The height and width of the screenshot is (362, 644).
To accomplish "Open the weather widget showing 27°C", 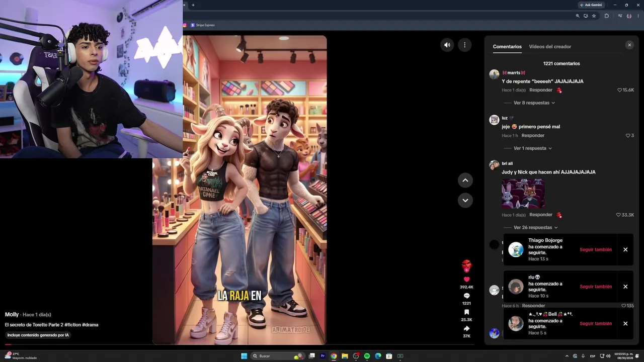I will coord(20,356).
